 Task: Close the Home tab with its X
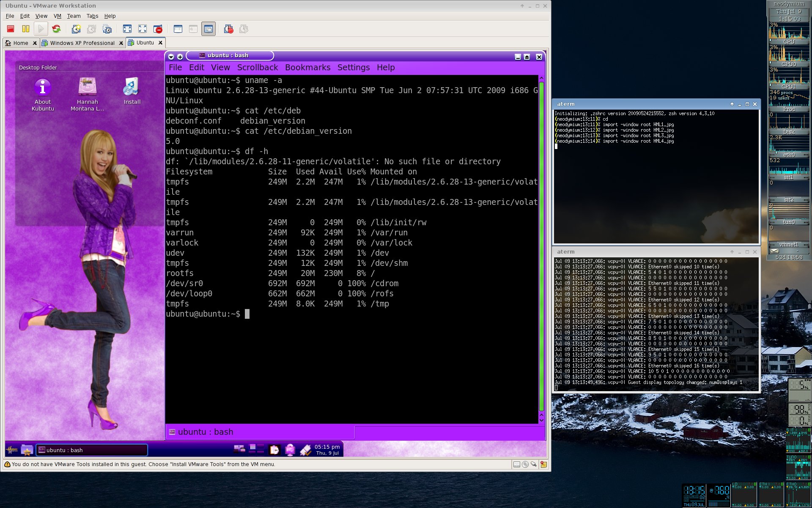pos(35,43)
